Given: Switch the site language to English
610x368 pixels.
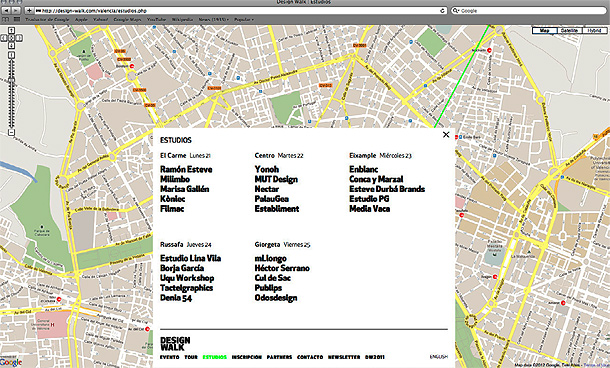Looking at the screenshot, I should 439,357.
